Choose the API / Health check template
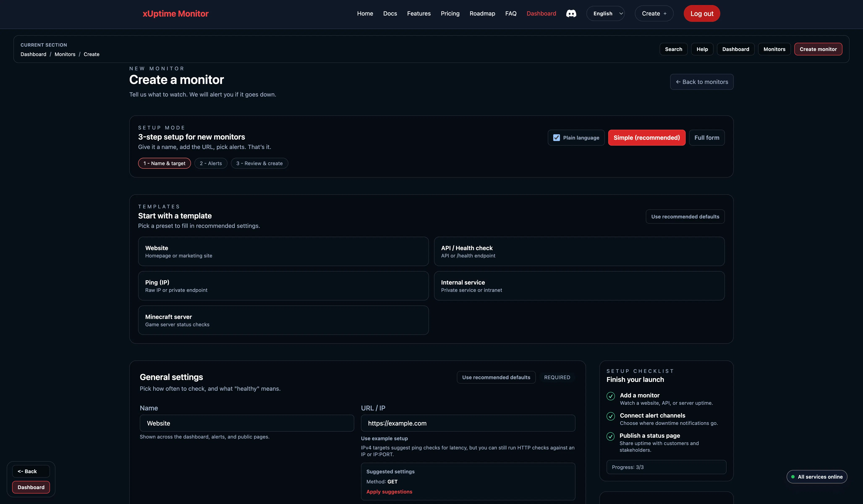 point(579,251)
